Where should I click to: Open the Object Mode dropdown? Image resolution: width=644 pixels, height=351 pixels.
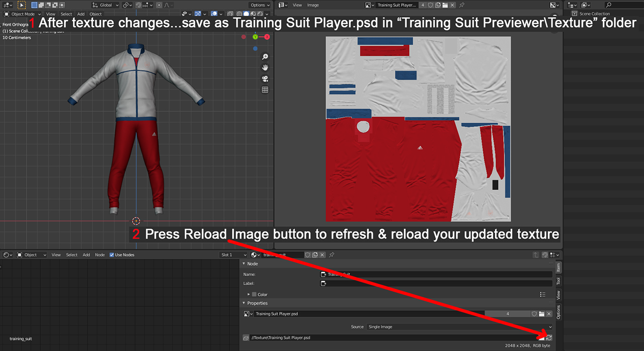tap(23, 14)
